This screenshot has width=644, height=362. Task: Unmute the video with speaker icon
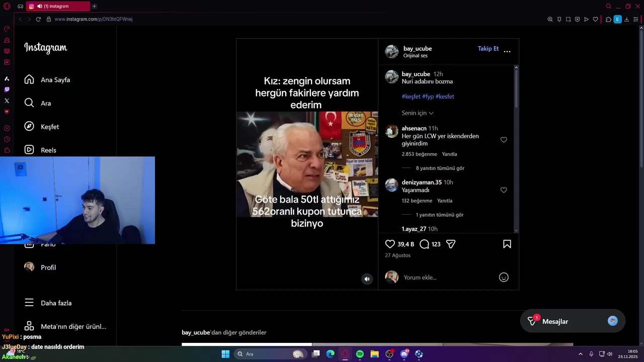(x=367, y=279)
